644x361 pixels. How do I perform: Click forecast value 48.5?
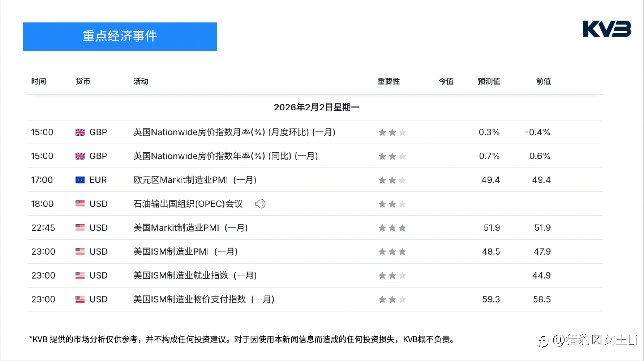[491, 252]
